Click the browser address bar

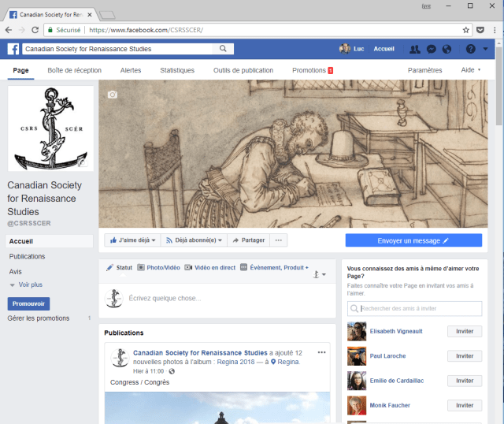point(258,30)
